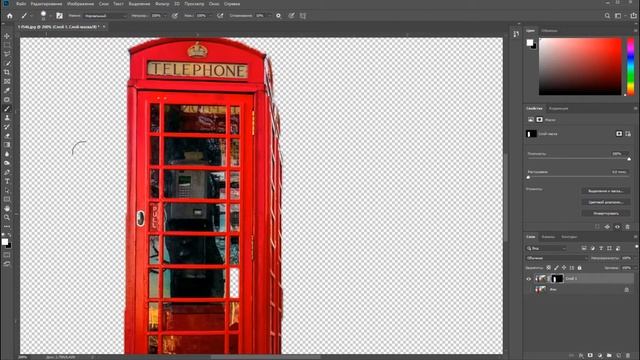Open the Файл menu
The height and width of the screenshot is (360, 640).
tap(21, 4)
